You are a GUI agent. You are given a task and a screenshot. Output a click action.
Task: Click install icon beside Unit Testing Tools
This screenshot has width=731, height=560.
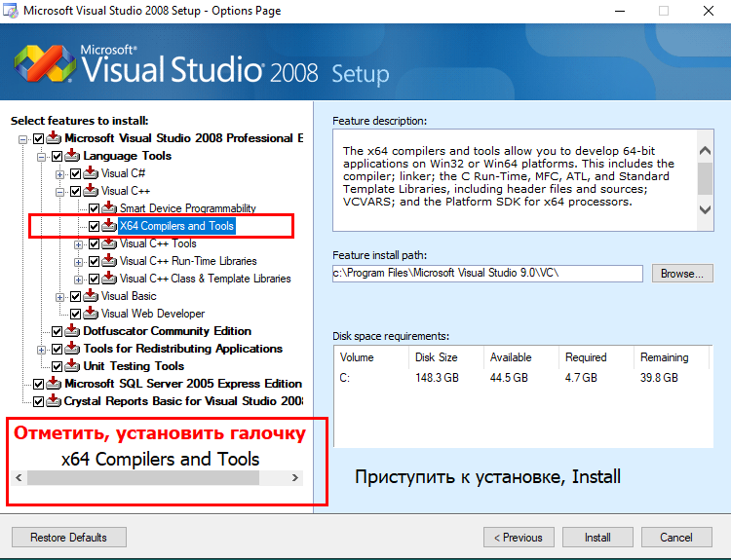[72, 366]
